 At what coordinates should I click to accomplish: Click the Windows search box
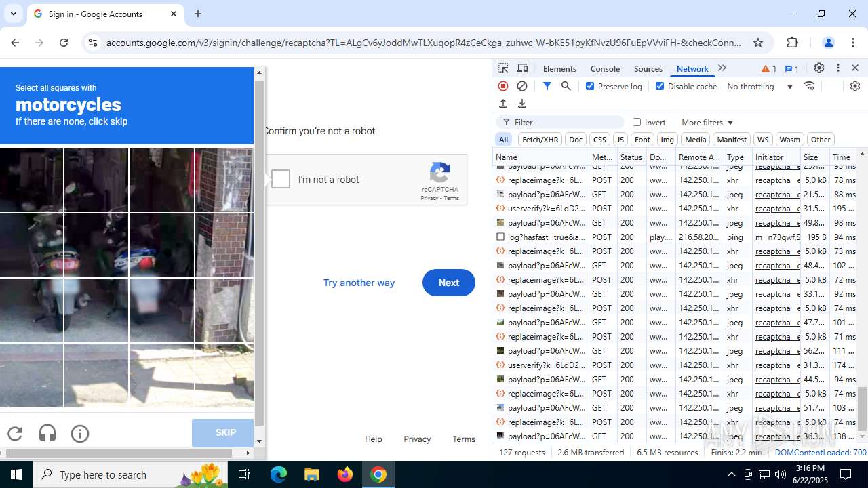click(129, 474)
